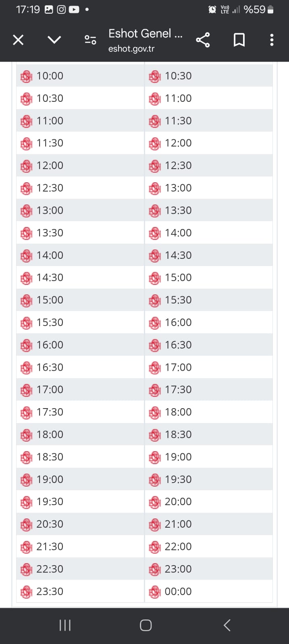Tap the 15:30 time in right column

(178, 300)
